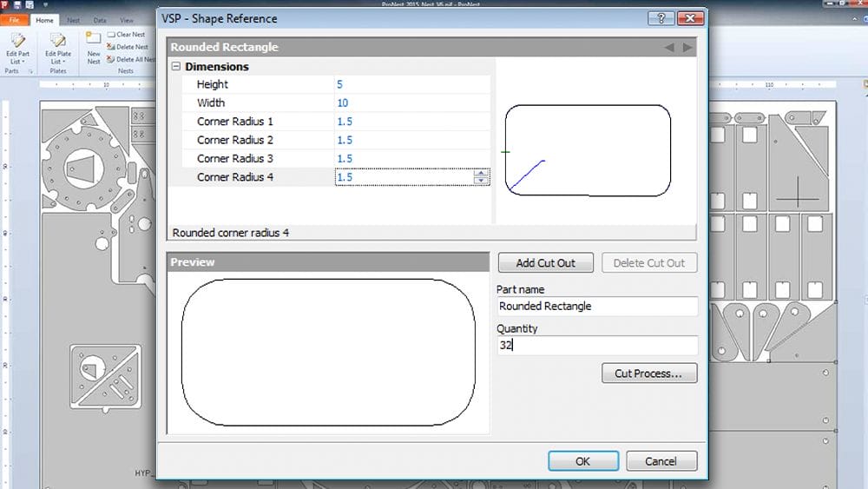
Task: Open the File menu tab
Action: tap(14, 19)
